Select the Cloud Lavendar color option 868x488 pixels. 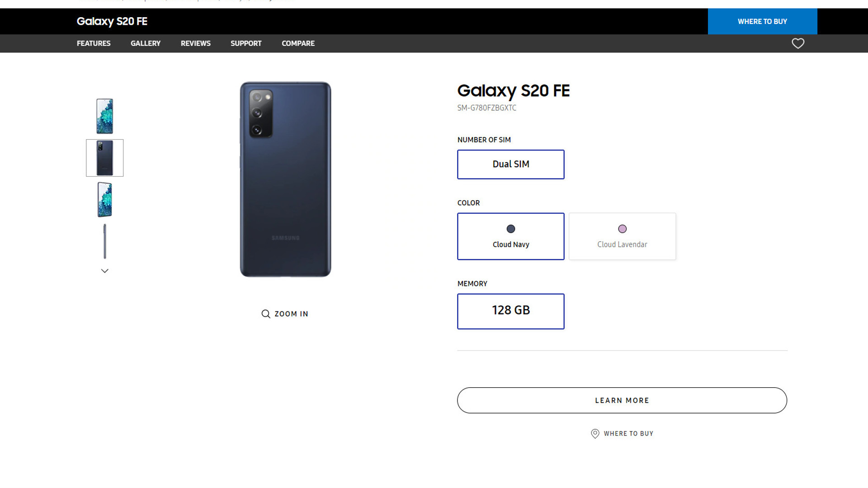click(x=623, y=236)
